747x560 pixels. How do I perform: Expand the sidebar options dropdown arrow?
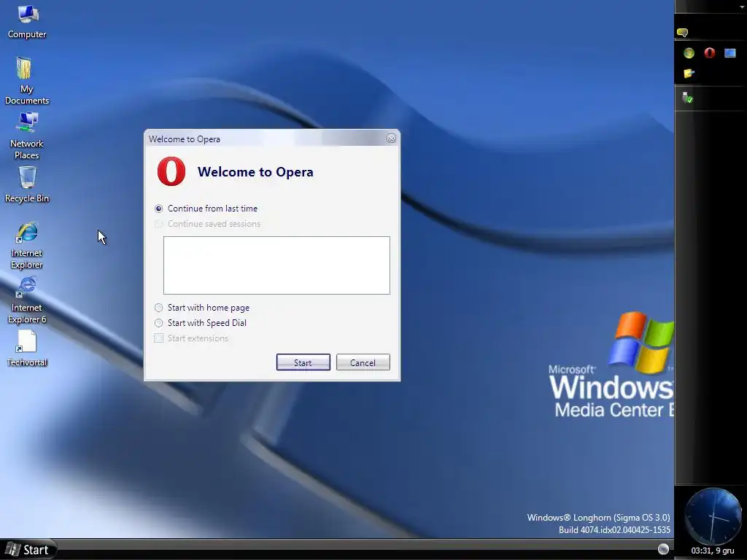742,7
